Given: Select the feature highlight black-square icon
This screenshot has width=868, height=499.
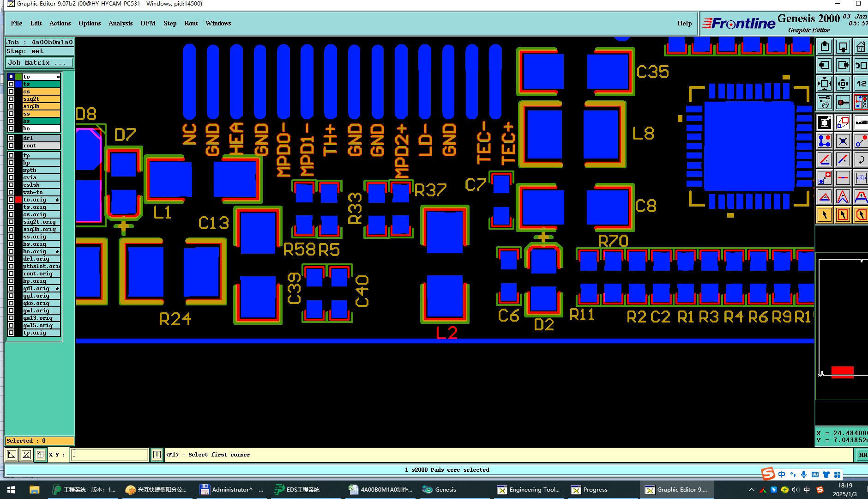Looking at the screenshot, I should 825,122.
